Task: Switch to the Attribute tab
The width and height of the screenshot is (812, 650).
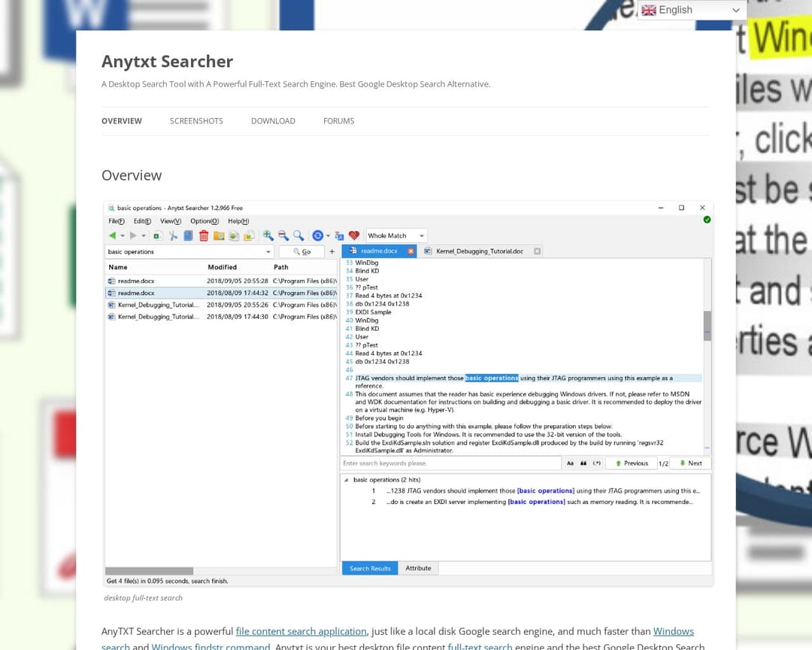Action: [x=418, y=569]
